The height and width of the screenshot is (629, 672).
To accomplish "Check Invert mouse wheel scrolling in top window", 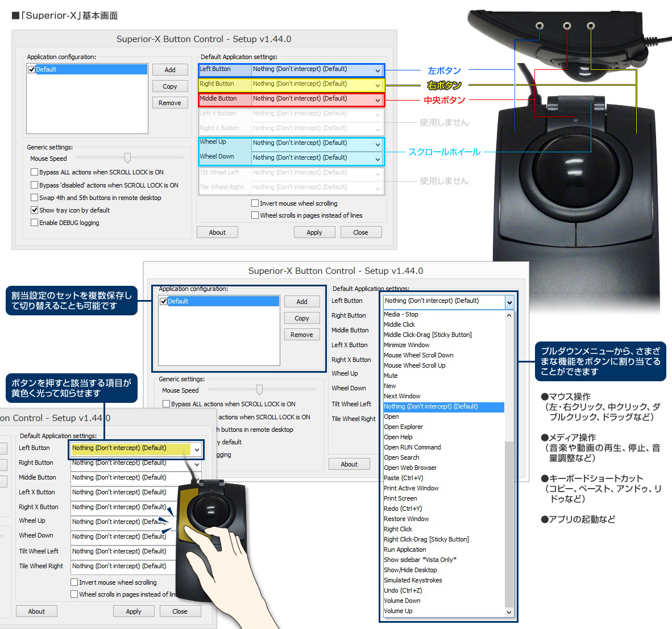I will 255,203.
